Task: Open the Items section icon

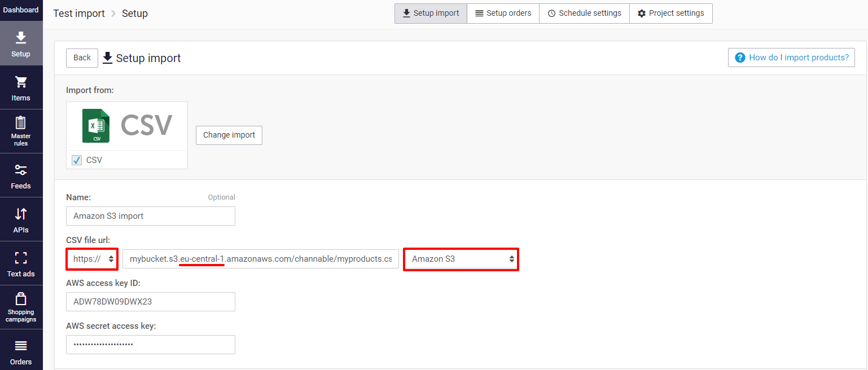Action: [21, 82]
